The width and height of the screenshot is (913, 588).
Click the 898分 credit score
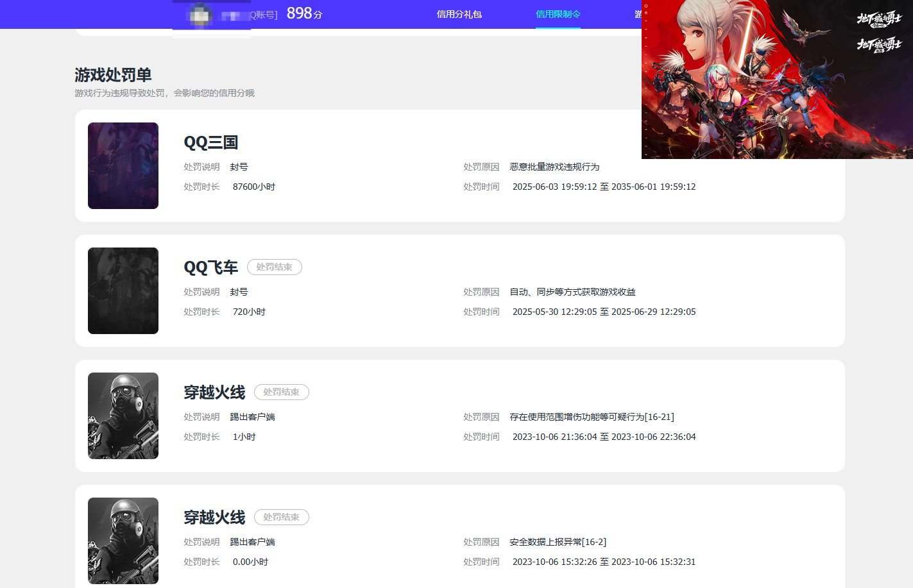[304, 13]
